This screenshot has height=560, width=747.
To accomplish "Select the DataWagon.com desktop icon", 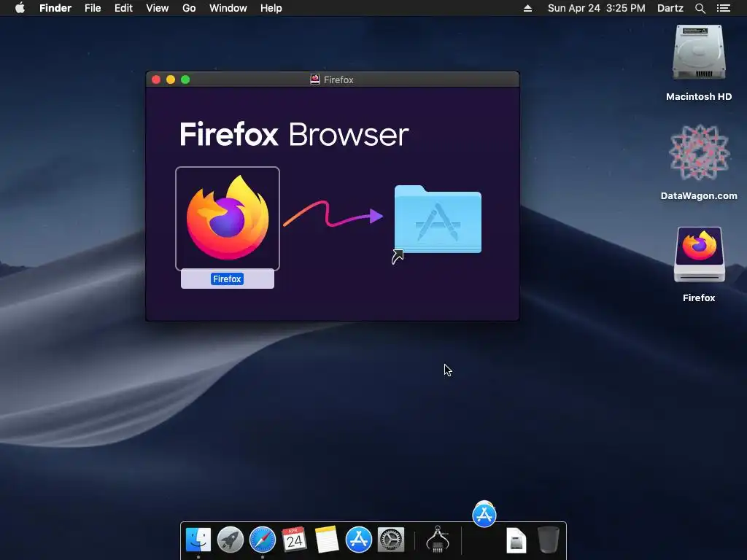I will [x=699, y=152].
